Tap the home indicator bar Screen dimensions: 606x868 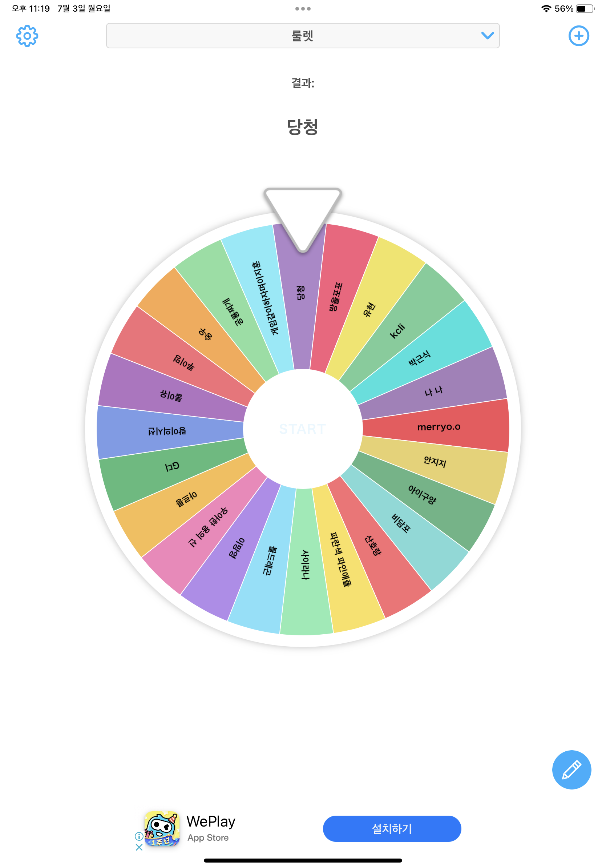(303, 860)
